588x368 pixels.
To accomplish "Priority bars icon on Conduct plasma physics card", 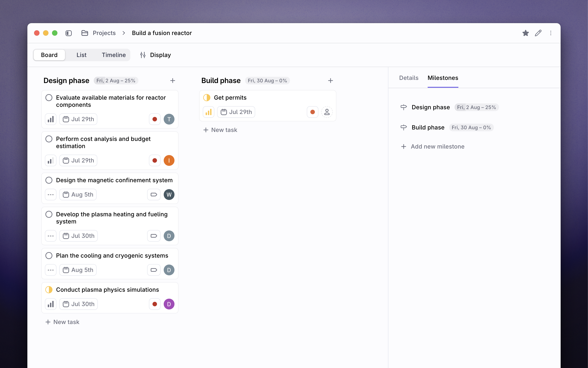I will (x=51, y=304).
